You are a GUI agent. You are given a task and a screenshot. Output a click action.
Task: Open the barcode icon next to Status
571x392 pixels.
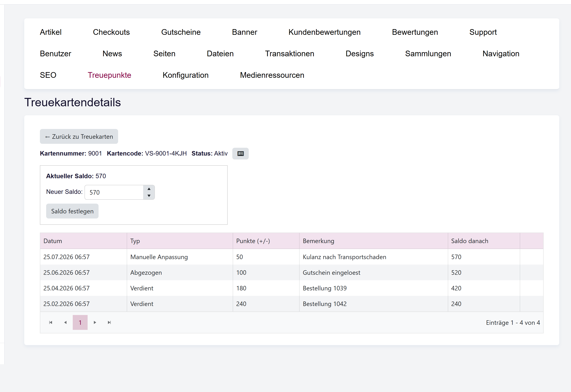pos(240,154)
